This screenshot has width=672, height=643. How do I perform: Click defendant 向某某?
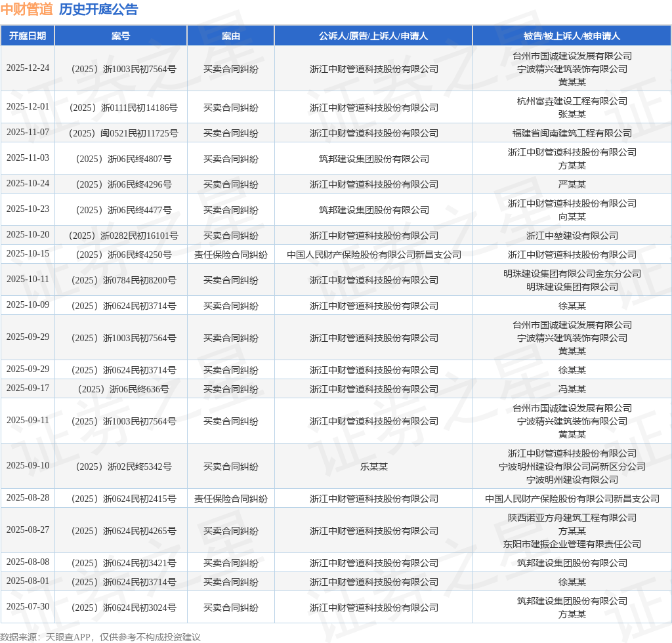coord(572,217)
